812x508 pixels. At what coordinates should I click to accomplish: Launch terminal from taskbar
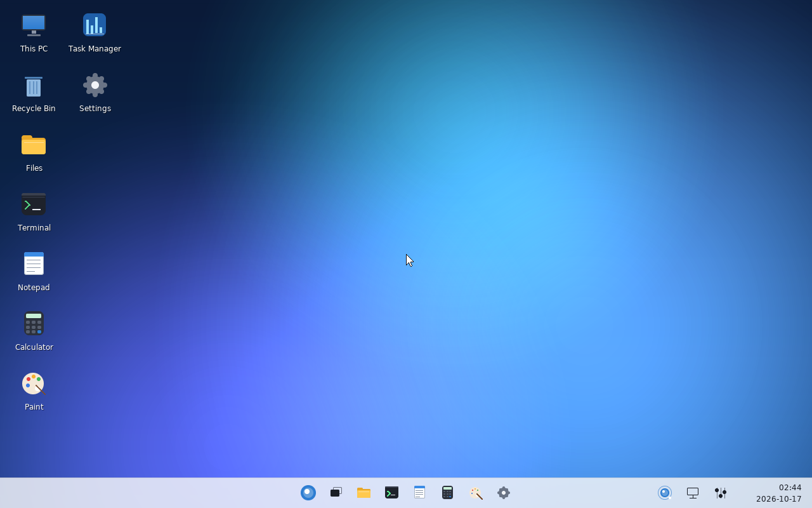[x=391, y=493]
